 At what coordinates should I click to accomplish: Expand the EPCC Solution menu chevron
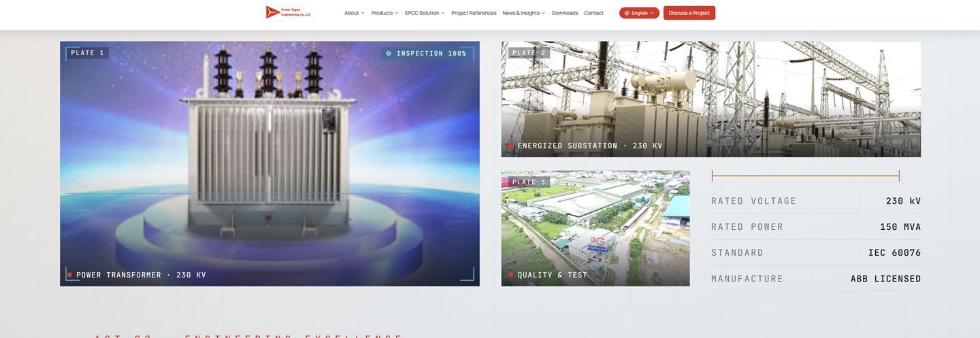coord(443,13)
